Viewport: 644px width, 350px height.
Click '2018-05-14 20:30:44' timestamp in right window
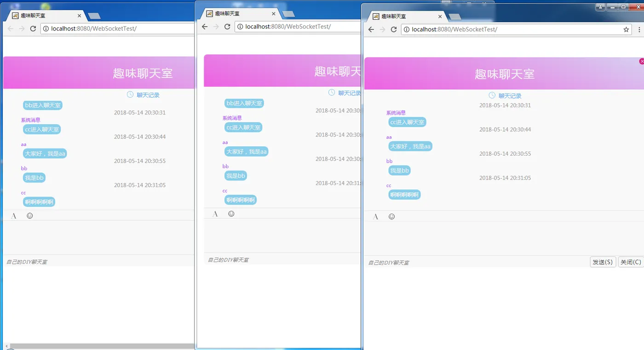[x=505, y=129]
